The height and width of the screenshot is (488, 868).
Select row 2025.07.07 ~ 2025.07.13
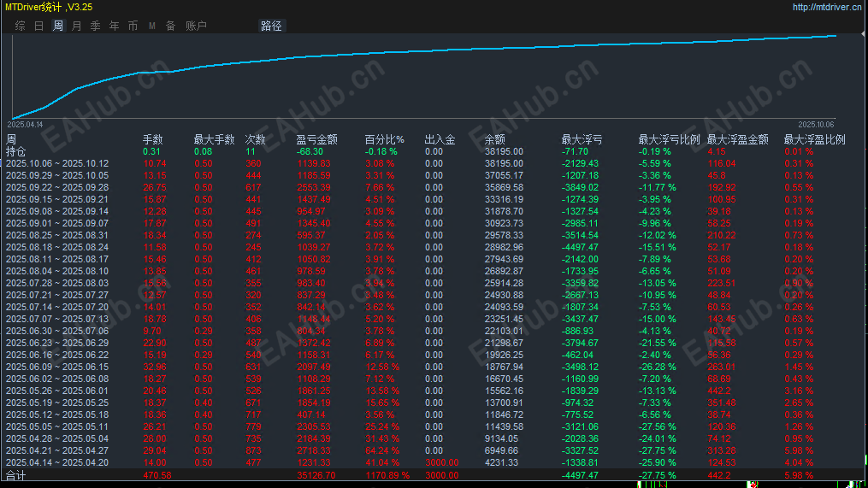click(x=57, y=319)
